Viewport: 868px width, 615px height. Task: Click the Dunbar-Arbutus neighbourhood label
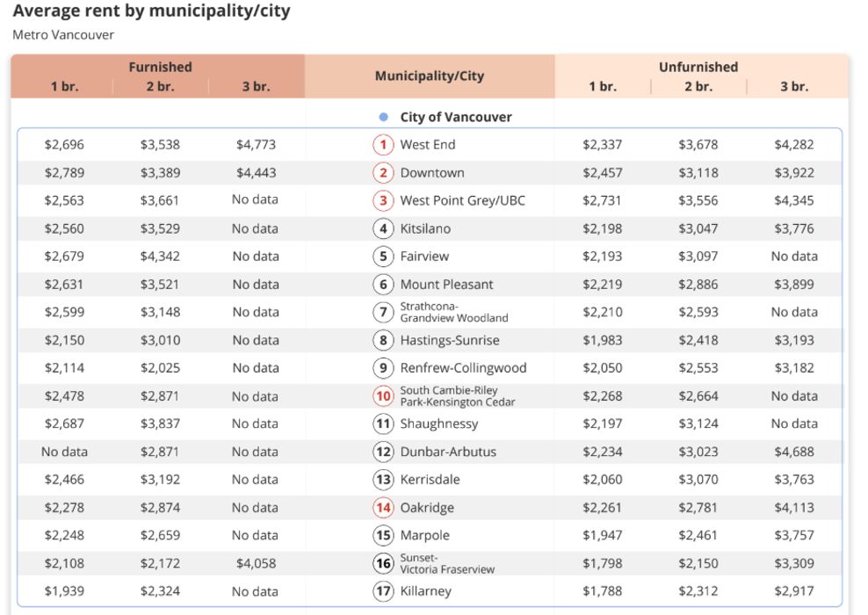[448, 452]
